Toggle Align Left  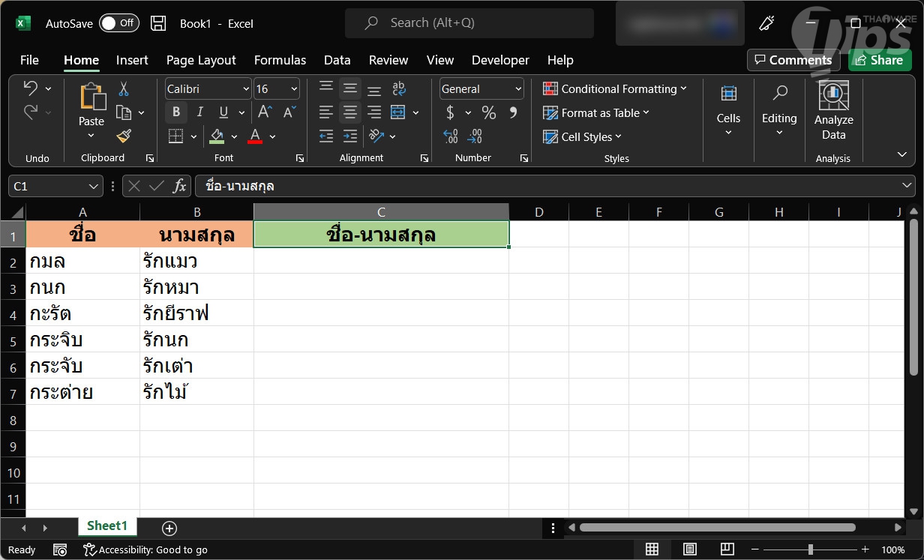(325, 112)
